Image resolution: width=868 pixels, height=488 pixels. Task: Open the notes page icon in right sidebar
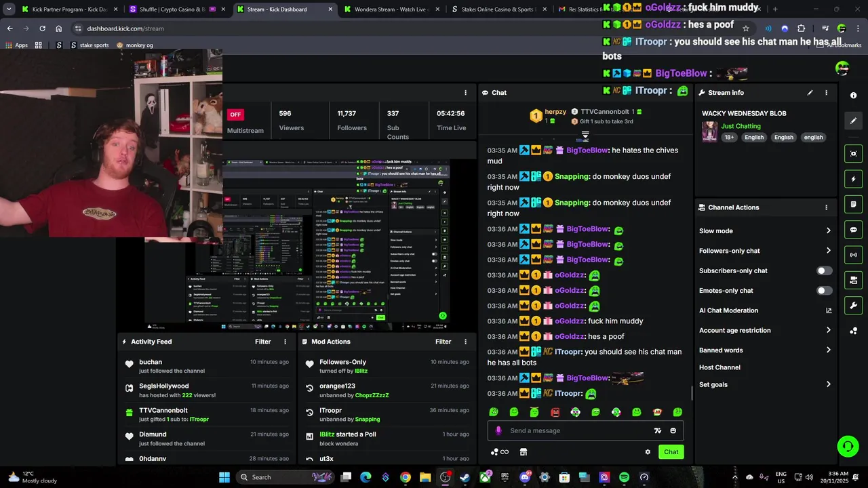click(854, 204)
